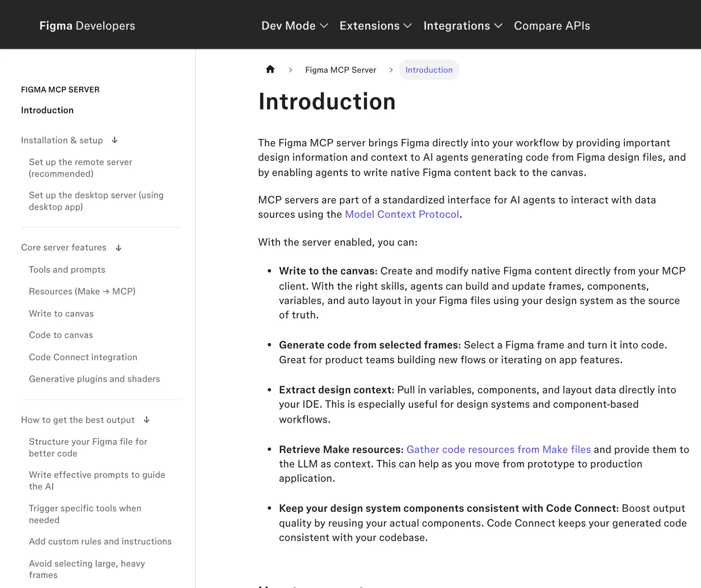Viewport: 701px width, 588px height.
Task: Navigate to Write to canvas
Action: click(61, 314)
